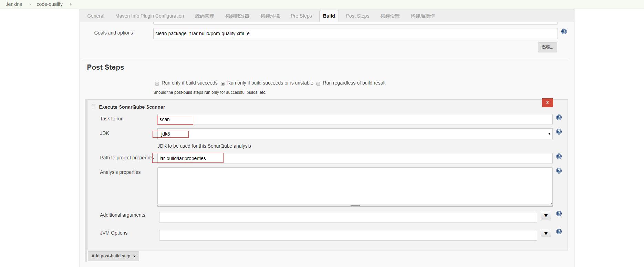Switch to the Pre Steps tab
The width and height of the screenshot is (644, 267).
(x=301, y=16)
